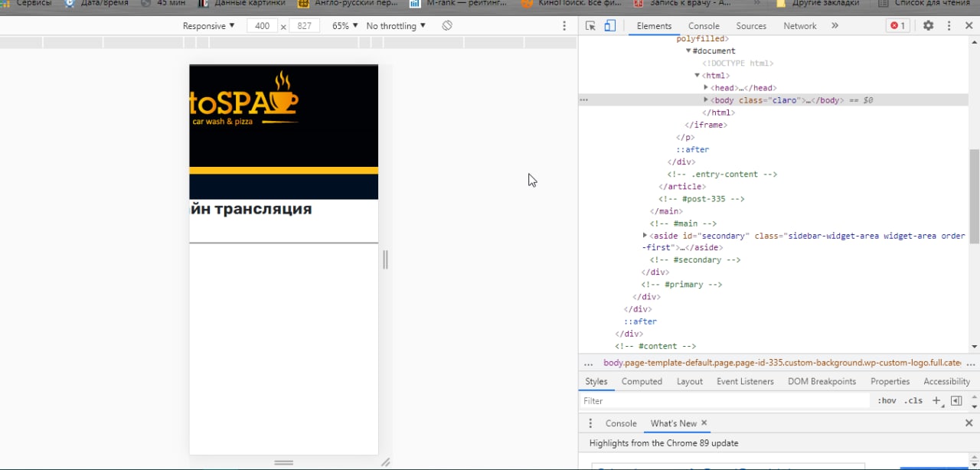The width and height of the screenshot is (980, 470).
Task: Add new style rule plus icon
Action: 936,400
